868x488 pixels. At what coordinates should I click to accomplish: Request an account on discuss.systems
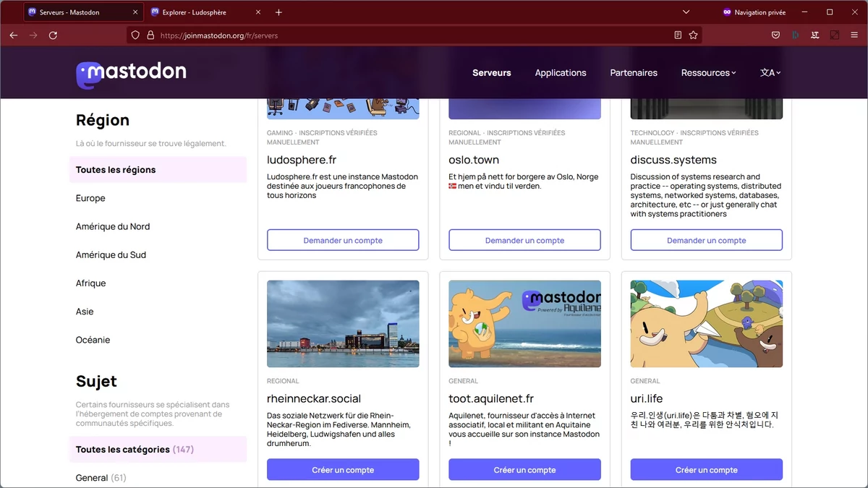(707, 240)
